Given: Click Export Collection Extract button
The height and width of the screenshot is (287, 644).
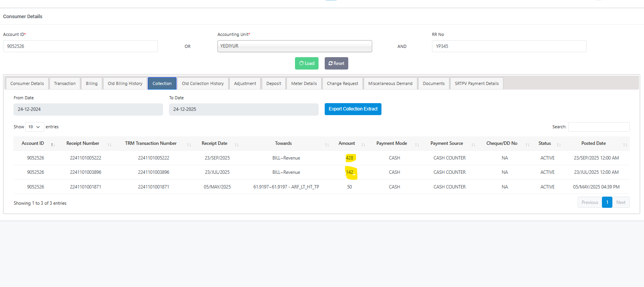Looking at the screenshot, I should [x=353, y=109].
